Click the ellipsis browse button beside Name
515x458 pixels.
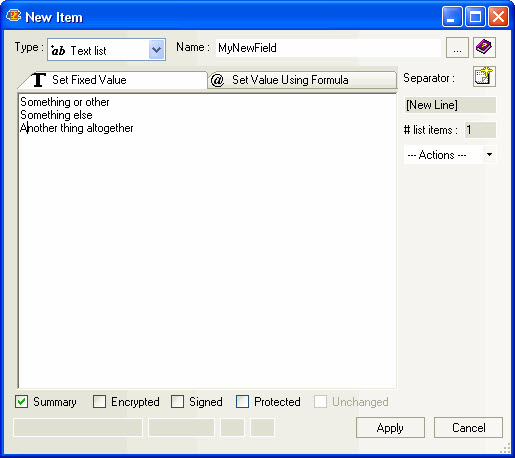pyautogui.click(x=457, y=47)
